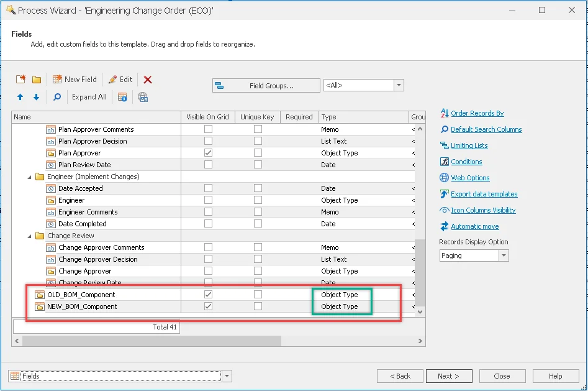Open the Export data templates link
The width and height of the screenshot is (588, 391).
tap(484, 194)
